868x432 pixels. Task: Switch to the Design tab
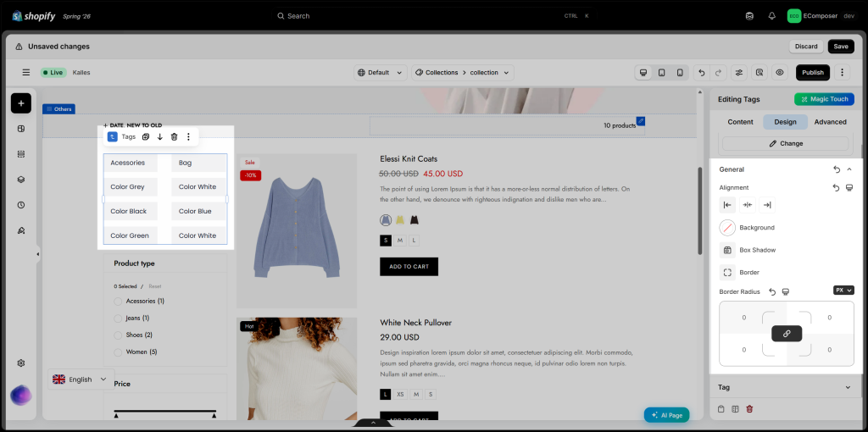point(785,122)
